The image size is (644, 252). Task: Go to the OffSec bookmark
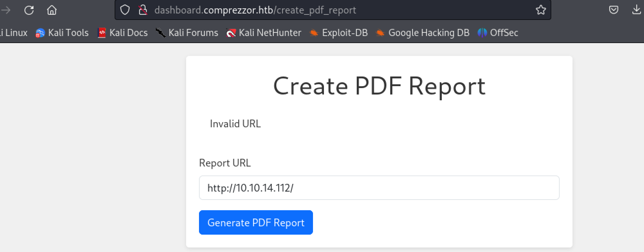coord(498,33)
